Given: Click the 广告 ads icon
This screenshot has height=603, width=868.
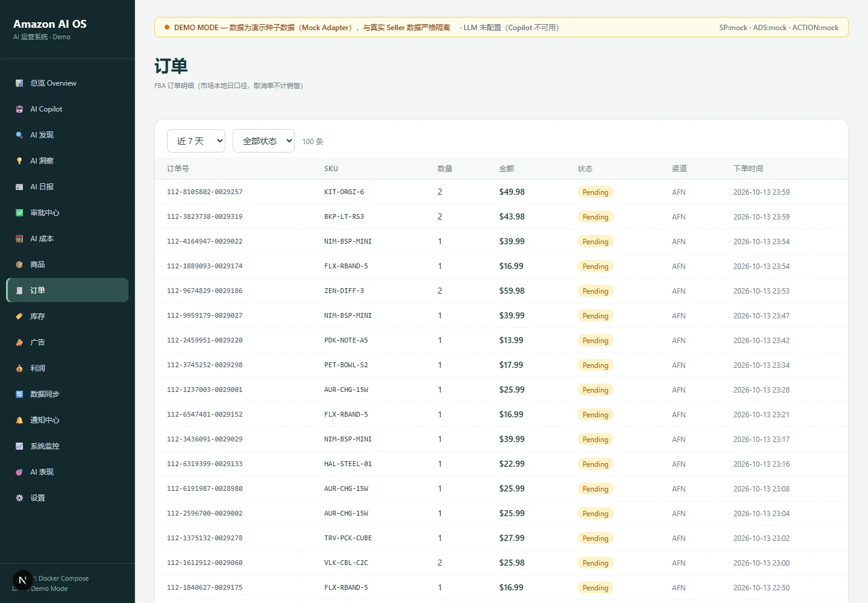Looking at the screenshot, I should click(x=19, y=343).
